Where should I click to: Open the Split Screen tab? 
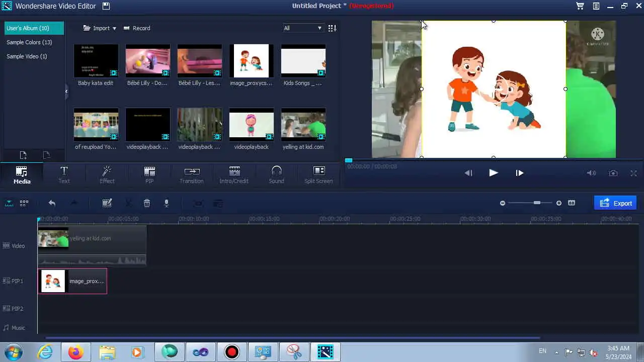(x=318, y=174)
